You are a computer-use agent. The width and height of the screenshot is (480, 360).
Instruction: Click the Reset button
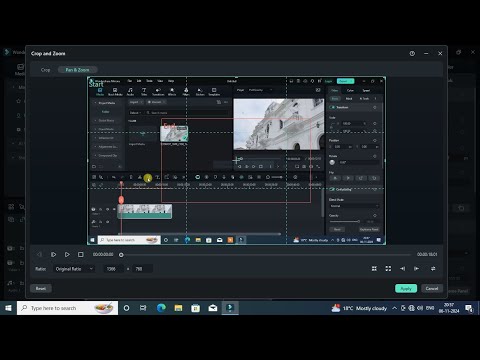(x=41, y=288)
